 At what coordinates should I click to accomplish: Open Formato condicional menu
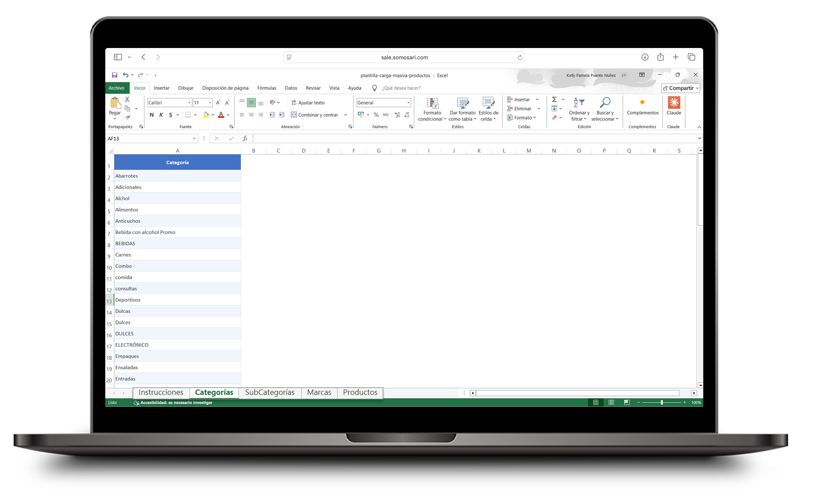pyautogui.click(x=432, y=109)
